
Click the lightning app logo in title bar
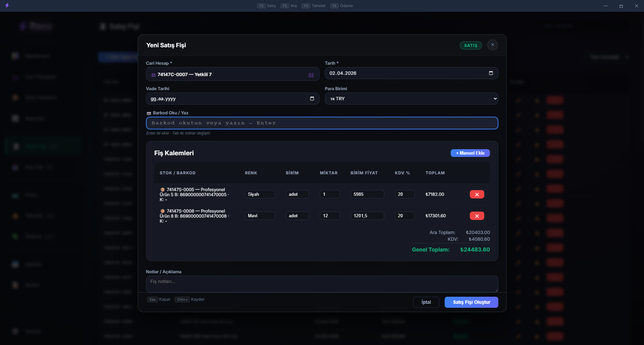pyautogui.click(x=7, y=6)
